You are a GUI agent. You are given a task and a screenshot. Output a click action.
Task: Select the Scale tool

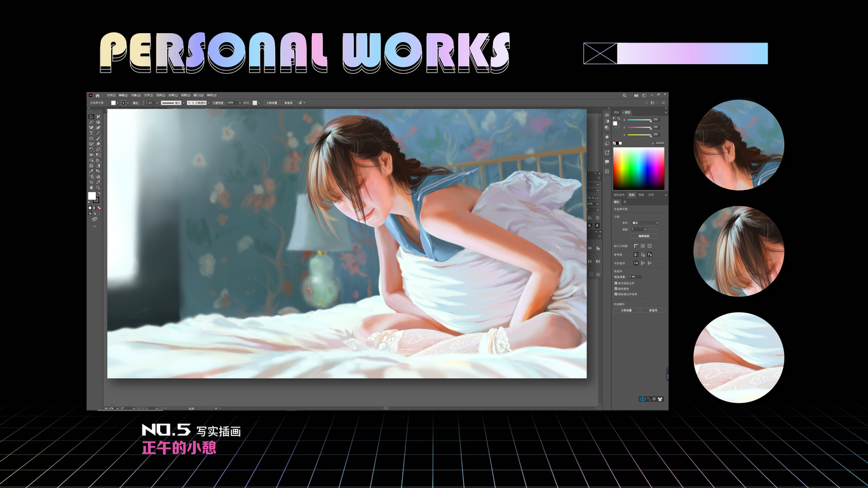click(98, 149)
